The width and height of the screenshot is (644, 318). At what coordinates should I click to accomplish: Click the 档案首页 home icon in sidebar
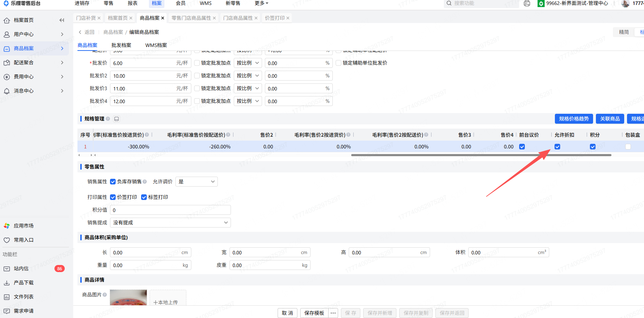(7, 20)
